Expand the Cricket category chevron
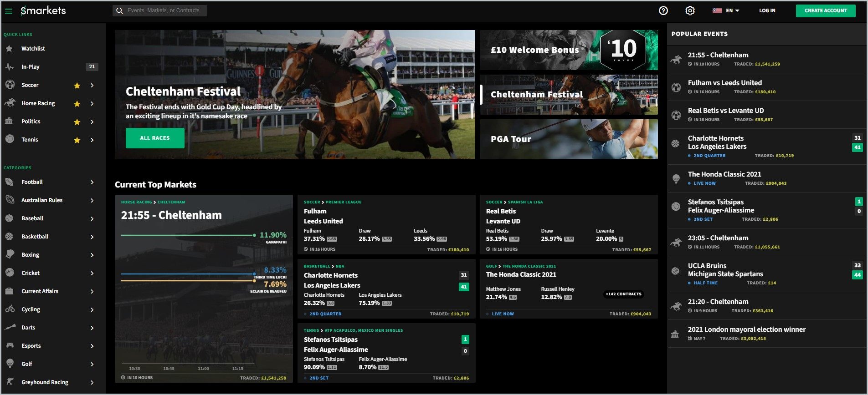This screenshot has height=395, width=868. (x=92, y=273)
